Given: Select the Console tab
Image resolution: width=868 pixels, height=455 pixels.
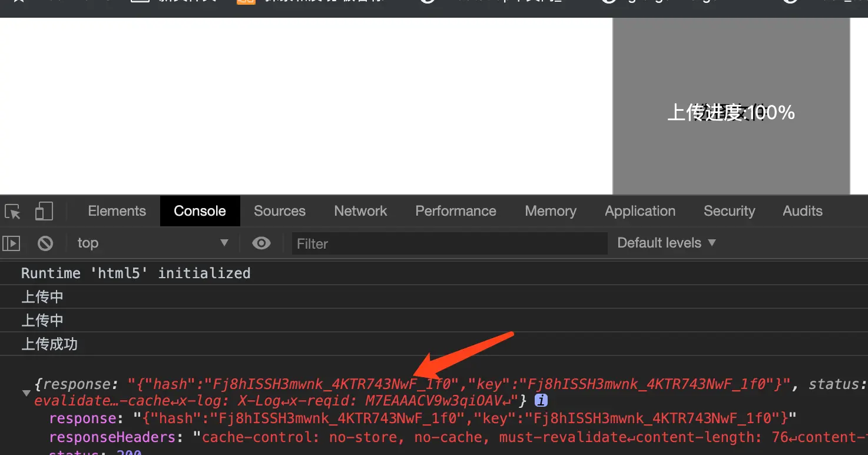Looking at the screenshot, I should point(200,211).
